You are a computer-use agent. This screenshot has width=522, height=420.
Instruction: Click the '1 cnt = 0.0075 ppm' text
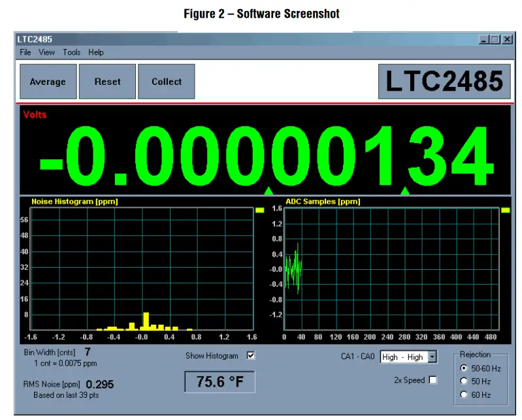[x=65, y=363]
